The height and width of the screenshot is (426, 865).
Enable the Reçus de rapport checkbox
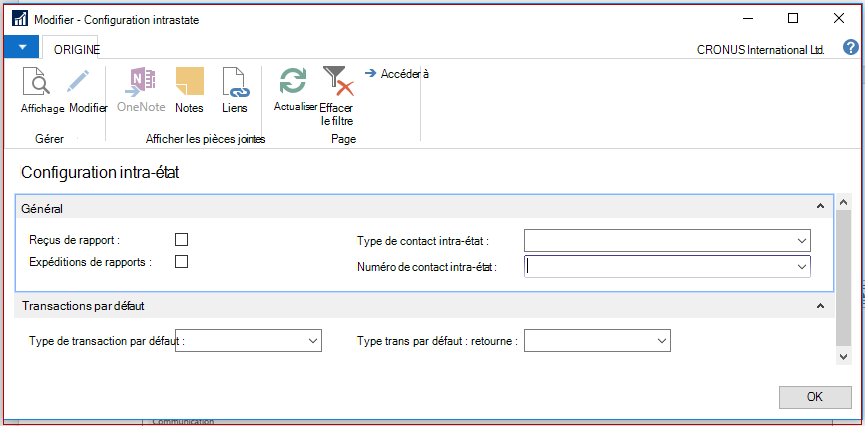point(181,239)
